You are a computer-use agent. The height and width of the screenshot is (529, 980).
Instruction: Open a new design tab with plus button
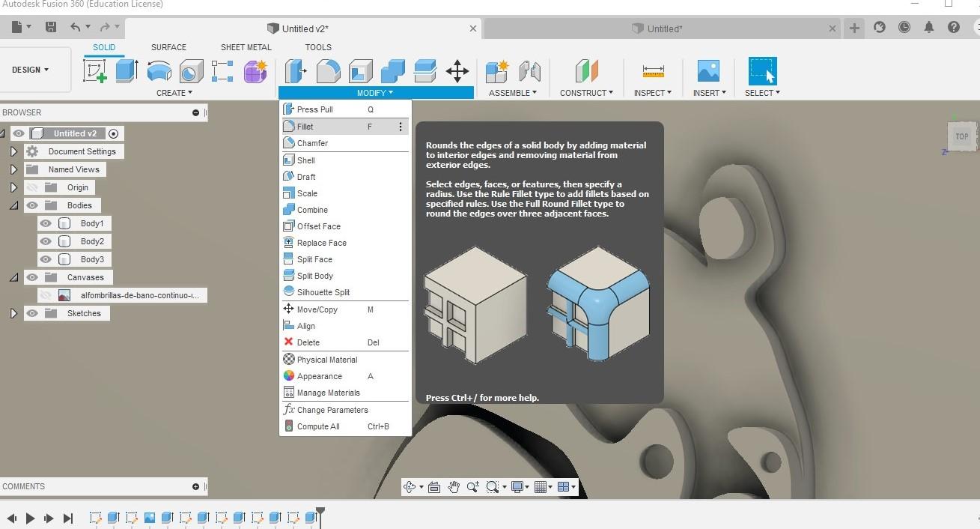pyautogui.click(x=854, y=28)
